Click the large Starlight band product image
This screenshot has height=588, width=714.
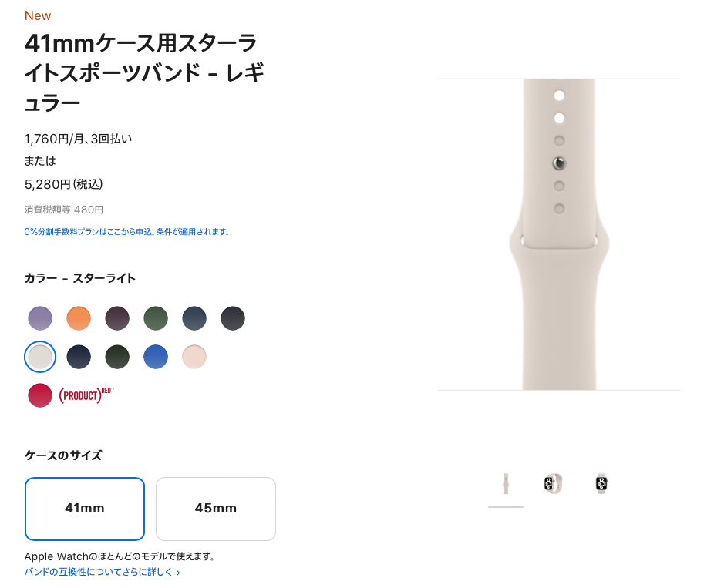[x=559, y=234]
